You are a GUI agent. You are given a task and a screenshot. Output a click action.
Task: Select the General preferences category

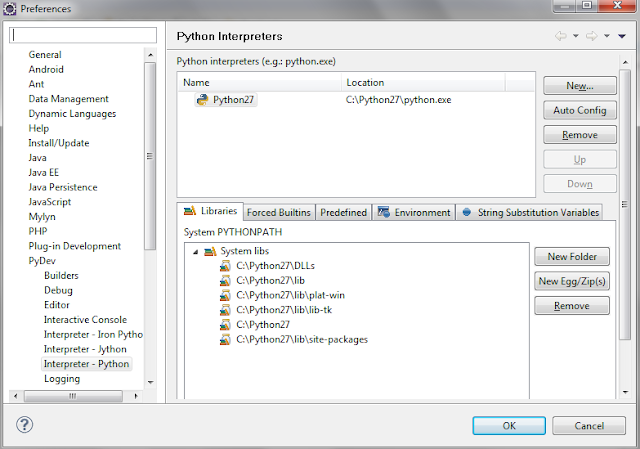pyautogui.click(x=45, y=55)
